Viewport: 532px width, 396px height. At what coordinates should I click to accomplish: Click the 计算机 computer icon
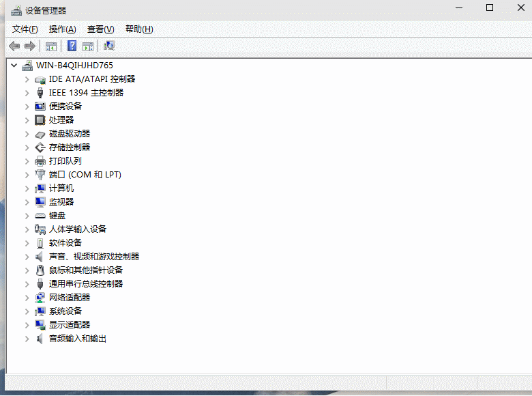(x=40, y=188)
